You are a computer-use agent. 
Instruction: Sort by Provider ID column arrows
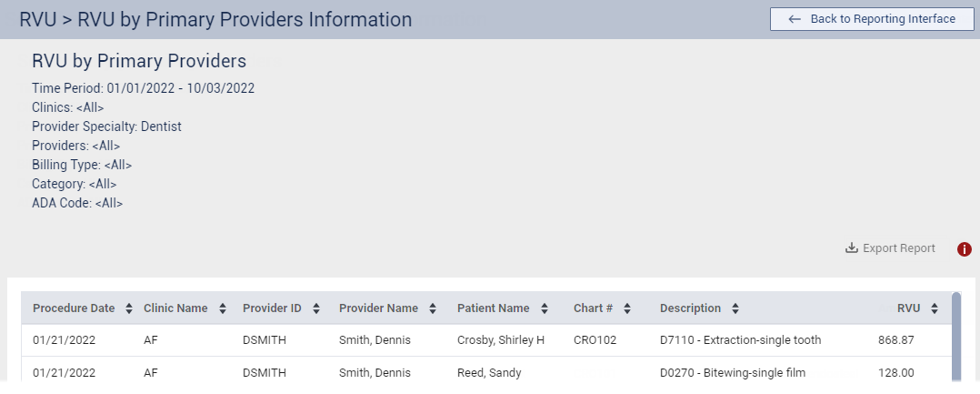click(316, 308)
